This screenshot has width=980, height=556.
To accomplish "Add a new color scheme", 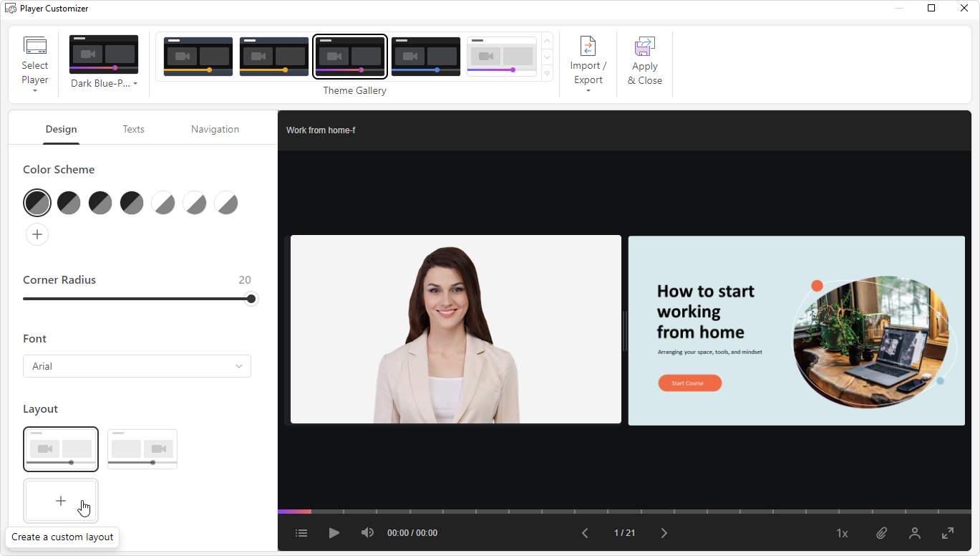I will point(37,234).
